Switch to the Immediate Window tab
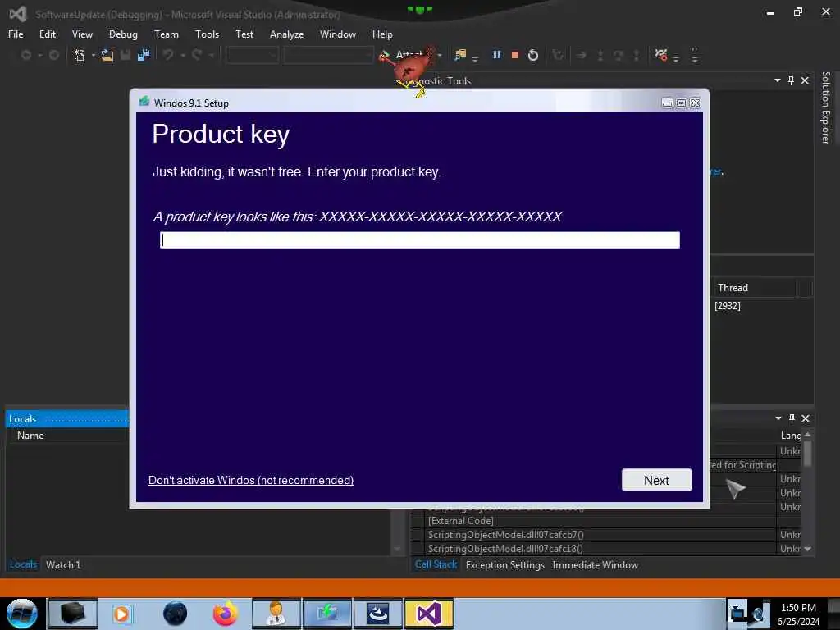This screenshot has height=630, width=840. point(596,564)
